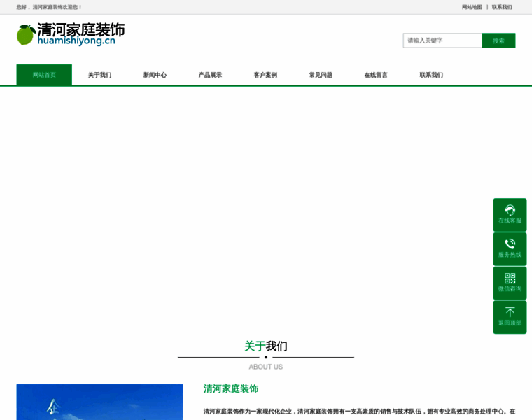Click the blue company image thumbnail

pyautogui.click(x=99, y=402)
